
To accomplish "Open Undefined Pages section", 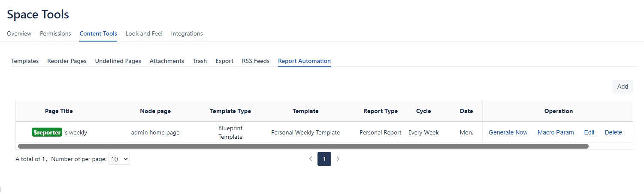I will click(118, 61).
